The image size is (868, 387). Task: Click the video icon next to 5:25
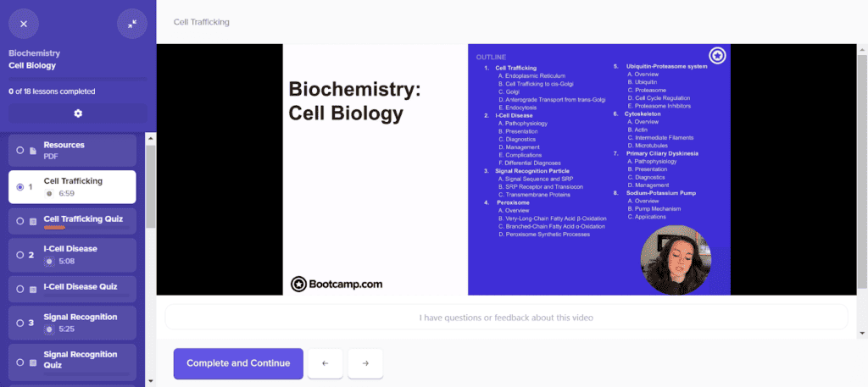point(49,329)
